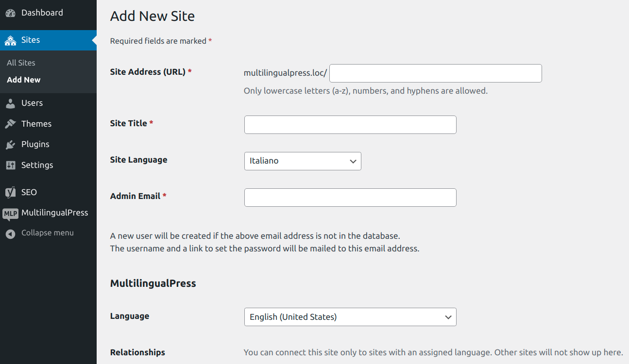
Task: Open the Site Language dropdown showing Italiano
Action: tap(302, 161)
